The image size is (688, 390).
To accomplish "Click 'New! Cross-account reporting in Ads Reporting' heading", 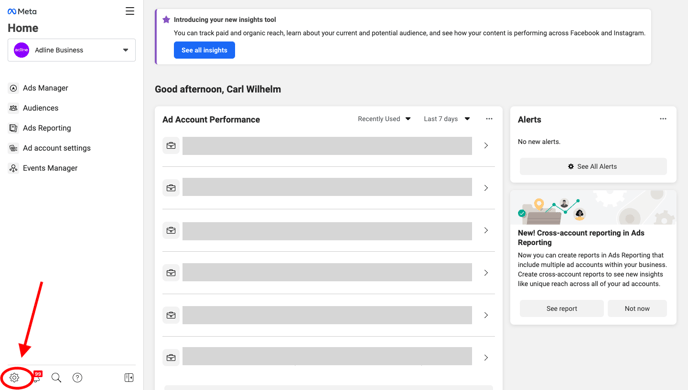I will [581, 238].
